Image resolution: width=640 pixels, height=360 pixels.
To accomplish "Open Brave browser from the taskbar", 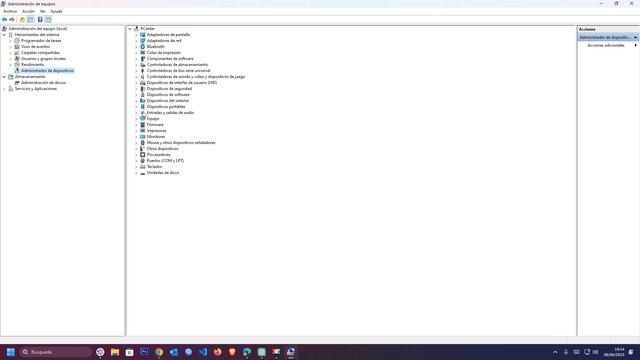I will click(x=232, y=352).
